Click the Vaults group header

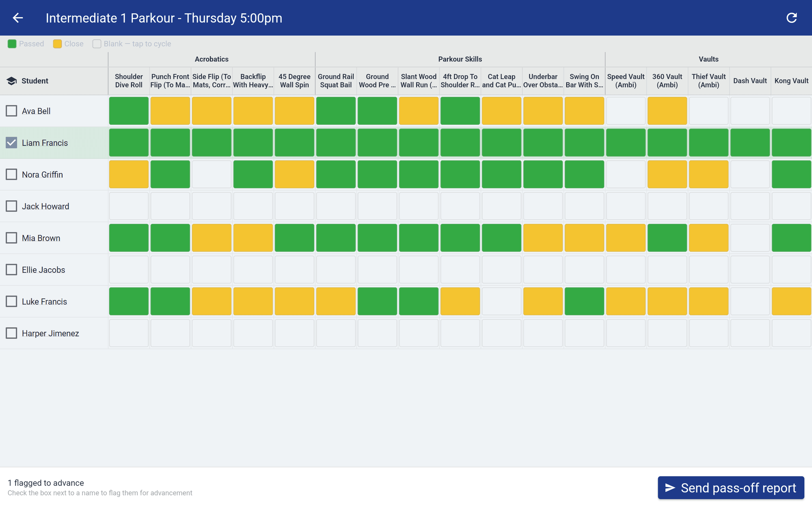point(708,59)
